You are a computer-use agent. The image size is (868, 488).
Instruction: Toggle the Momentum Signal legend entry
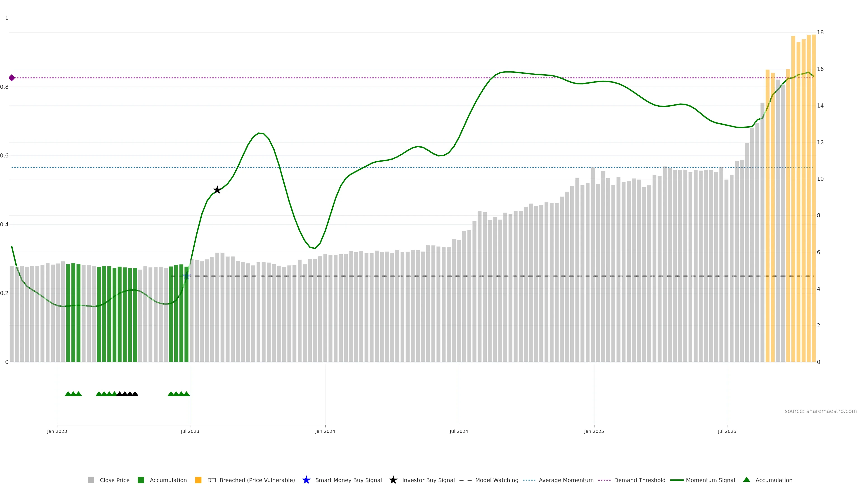(x=710, y=480)
